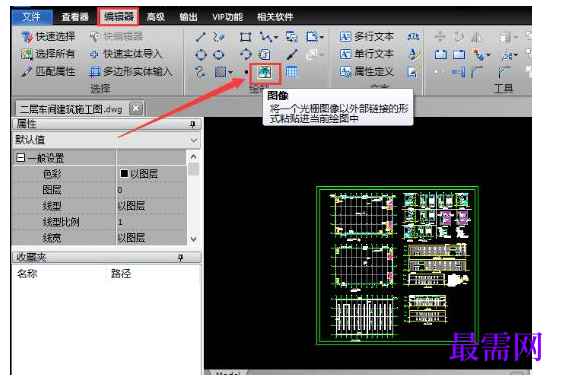Click the icon to the right of 多行文本
The width and height of the screenshot is (561, 378).
pos(413,36)
